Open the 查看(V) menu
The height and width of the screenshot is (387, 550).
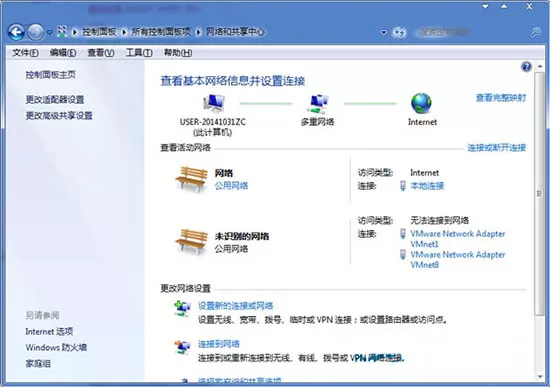click(101, 53)
